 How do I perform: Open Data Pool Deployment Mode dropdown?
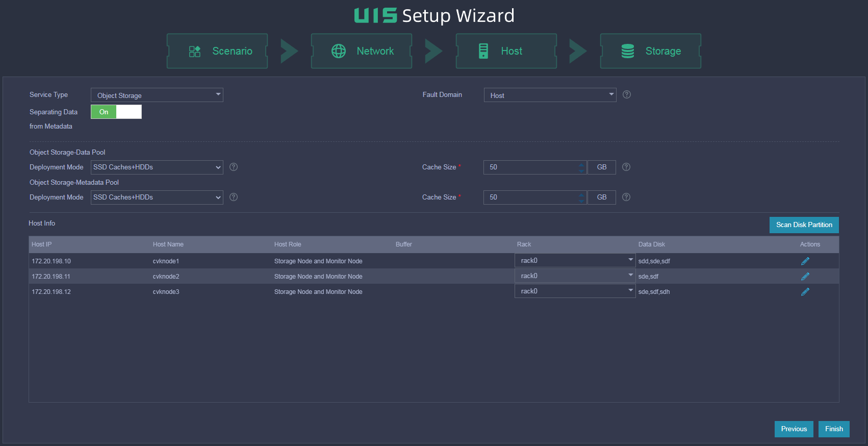157,167
